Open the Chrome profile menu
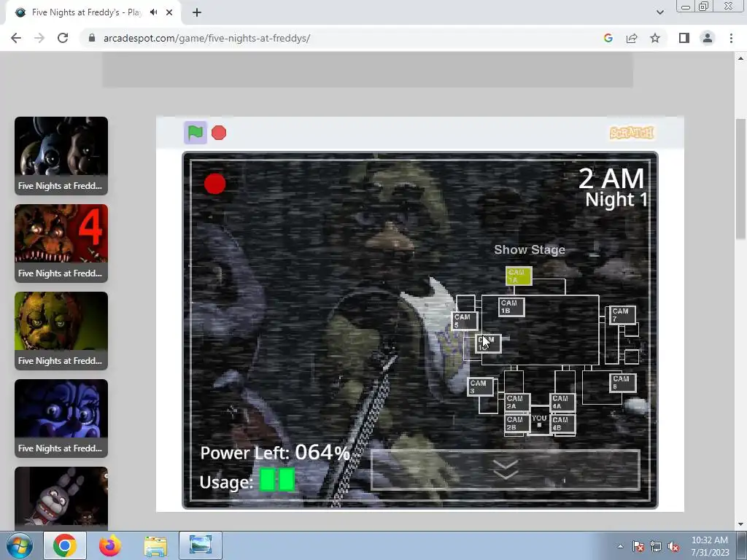 click(x=708, y=38)
